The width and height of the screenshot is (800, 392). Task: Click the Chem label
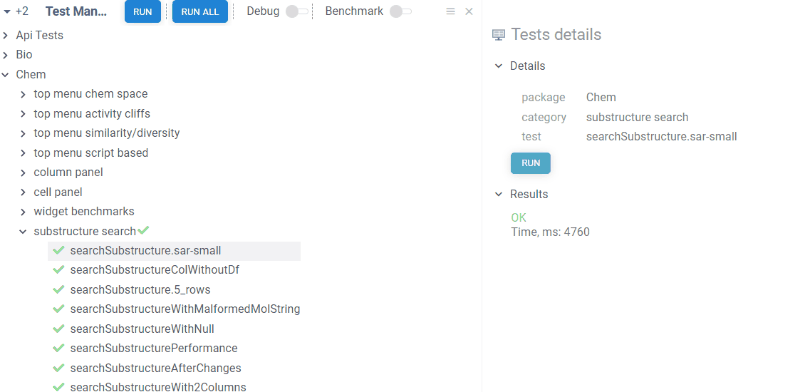[x=31, y=75]
